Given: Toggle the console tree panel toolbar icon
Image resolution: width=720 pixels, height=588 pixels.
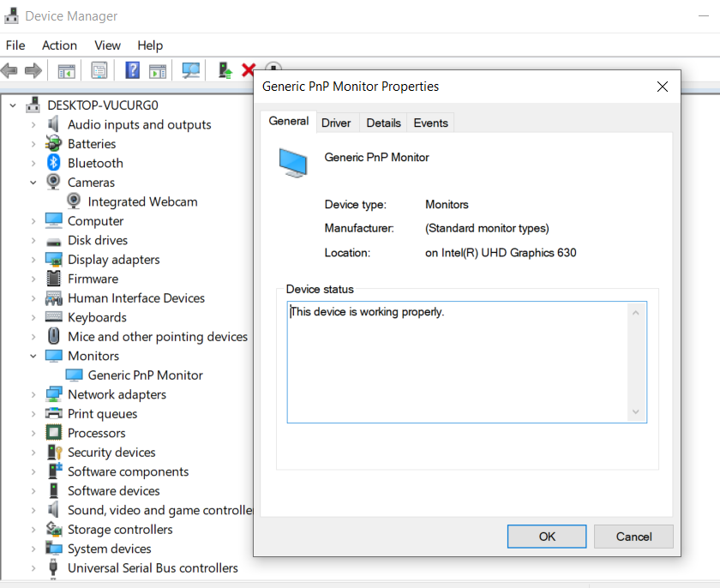Looking at the screenshot, I should pos(66,69).
